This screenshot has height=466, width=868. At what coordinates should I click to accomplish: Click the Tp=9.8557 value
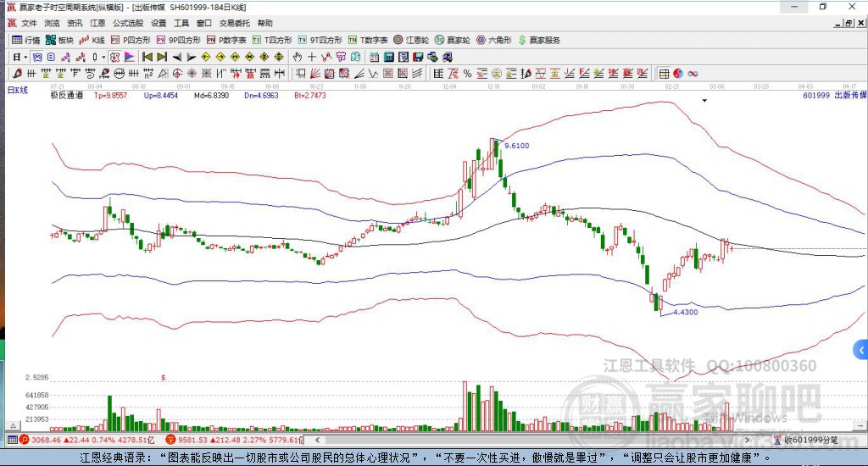(110, 95)
